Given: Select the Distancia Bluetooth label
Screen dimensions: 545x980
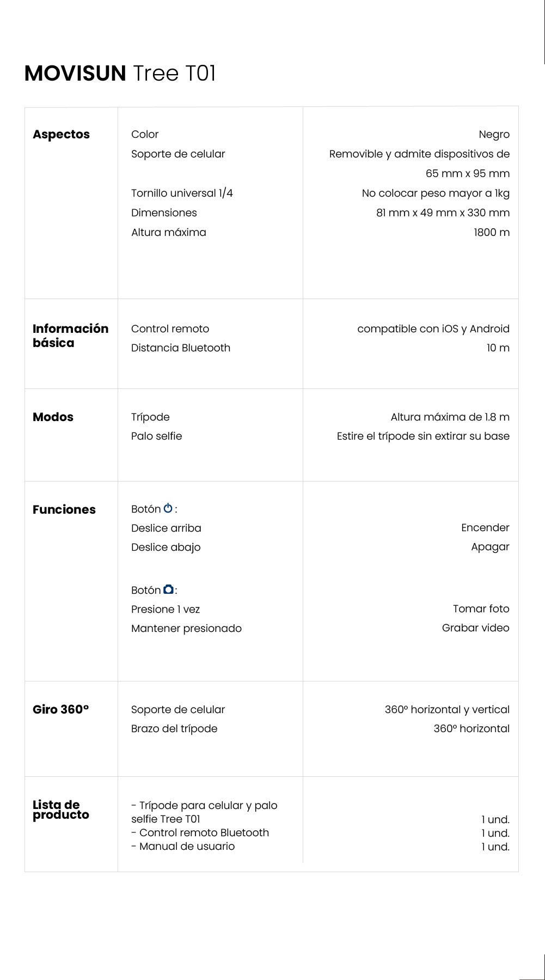Looking at the screenshot, I should [181, 348].
